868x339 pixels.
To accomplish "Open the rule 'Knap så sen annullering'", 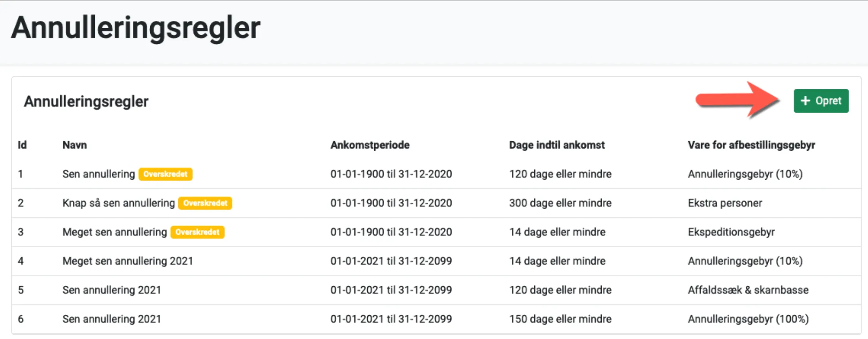I will 119,203.
